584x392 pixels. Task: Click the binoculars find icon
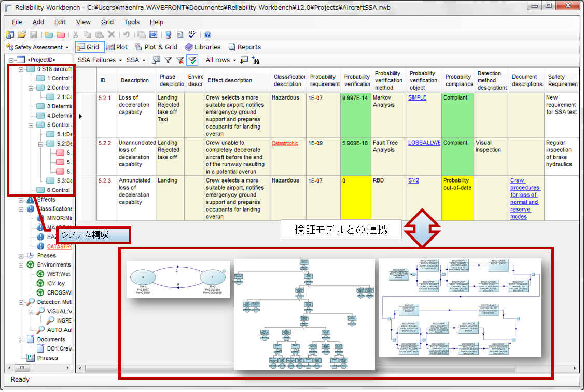[x=256, y=60]
